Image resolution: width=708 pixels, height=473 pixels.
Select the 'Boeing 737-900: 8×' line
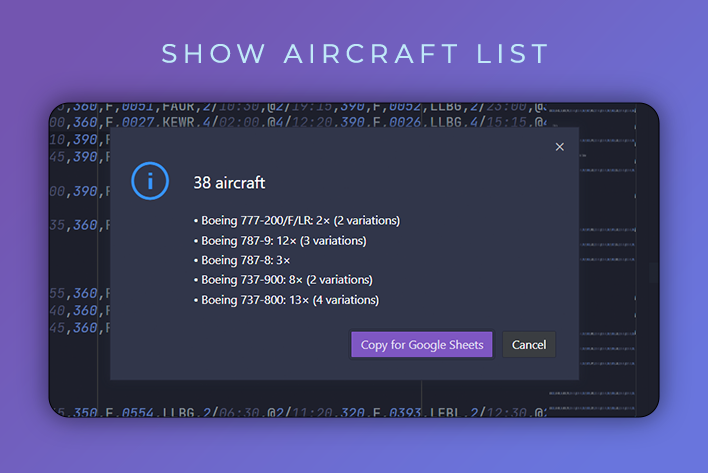pos(283,280)
